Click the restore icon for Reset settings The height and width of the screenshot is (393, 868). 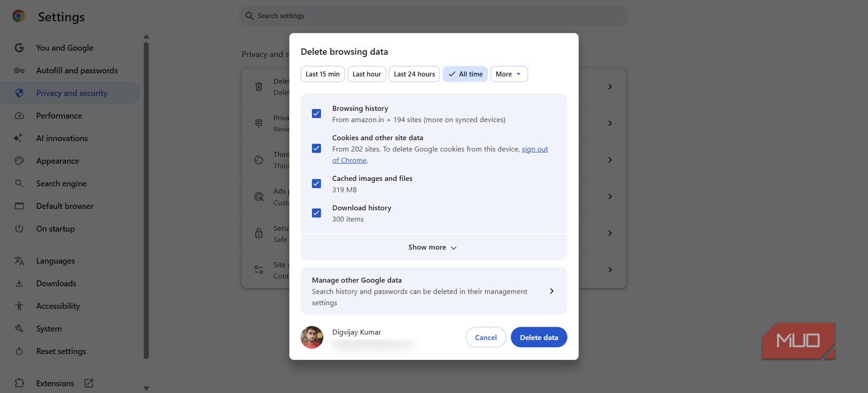coord(19,351)
